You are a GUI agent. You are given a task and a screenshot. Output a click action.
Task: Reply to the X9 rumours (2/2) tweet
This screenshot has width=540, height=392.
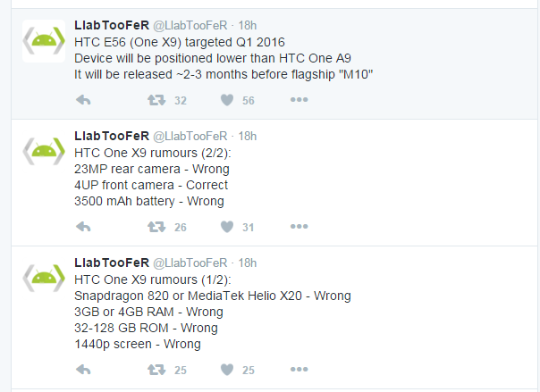(x=83, y=227)
